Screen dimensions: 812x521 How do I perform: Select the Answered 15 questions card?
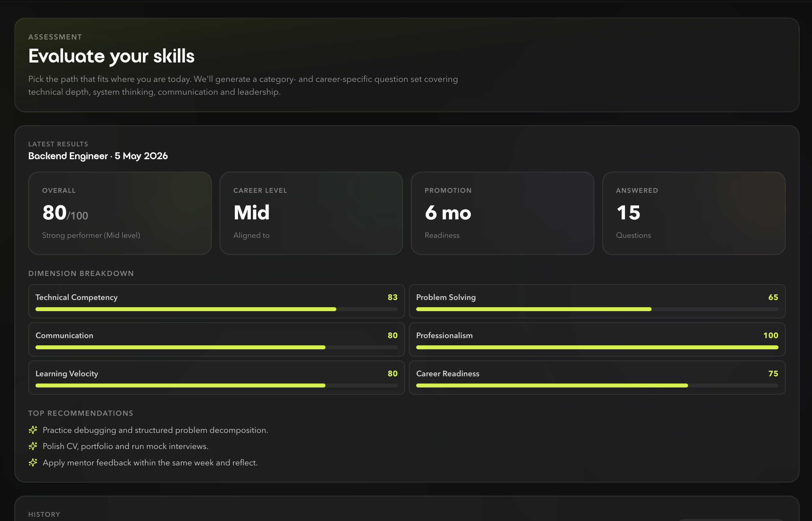pyautogui.click(x=694, y=213)
